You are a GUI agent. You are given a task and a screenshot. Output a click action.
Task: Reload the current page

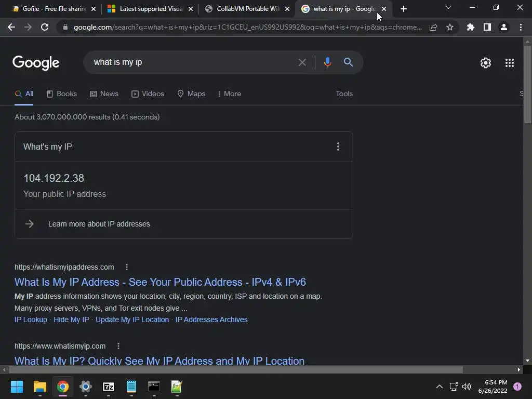[x=45, y=27]
